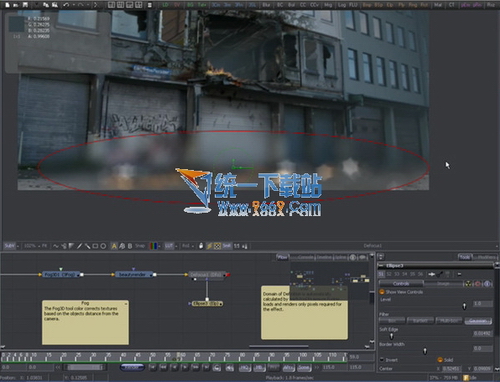Switch to the Modifiers tab
Screen dimensions: 500x382
click(x=486, y=257)
